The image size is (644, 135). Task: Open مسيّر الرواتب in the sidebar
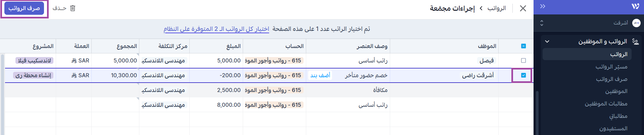pos(611,67)
